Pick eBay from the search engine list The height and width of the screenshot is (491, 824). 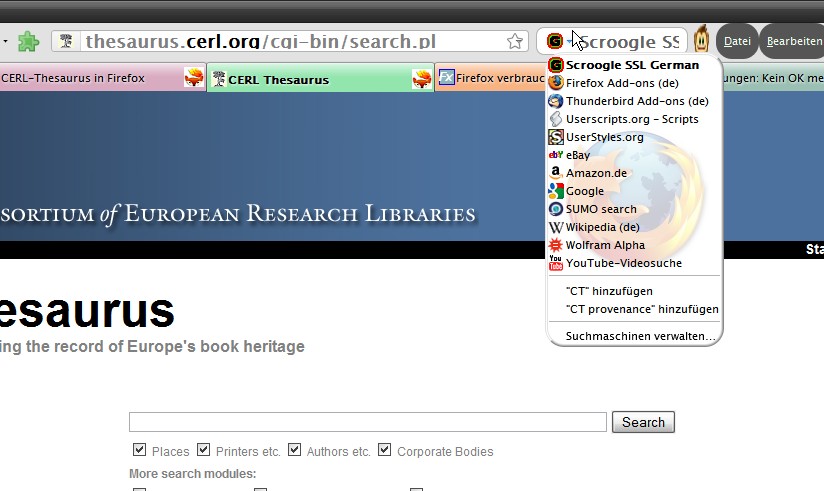coord(634,155)
